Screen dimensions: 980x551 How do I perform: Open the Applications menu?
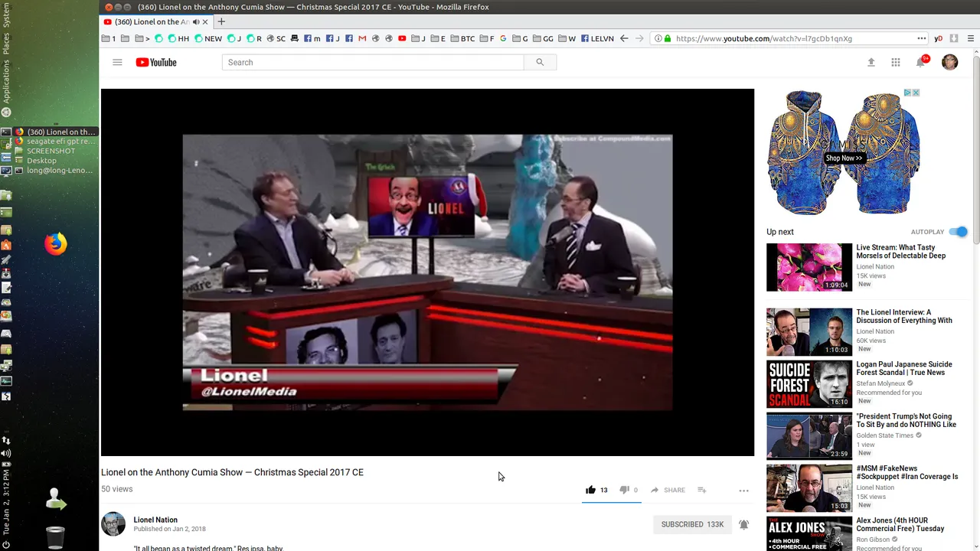click(x=6, y=82)
